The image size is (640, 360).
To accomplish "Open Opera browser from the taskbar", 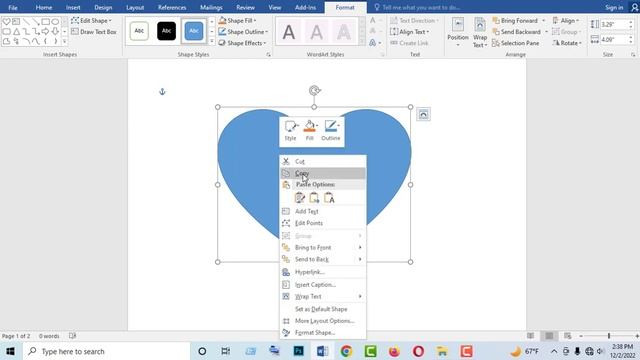I will [418, 351].
